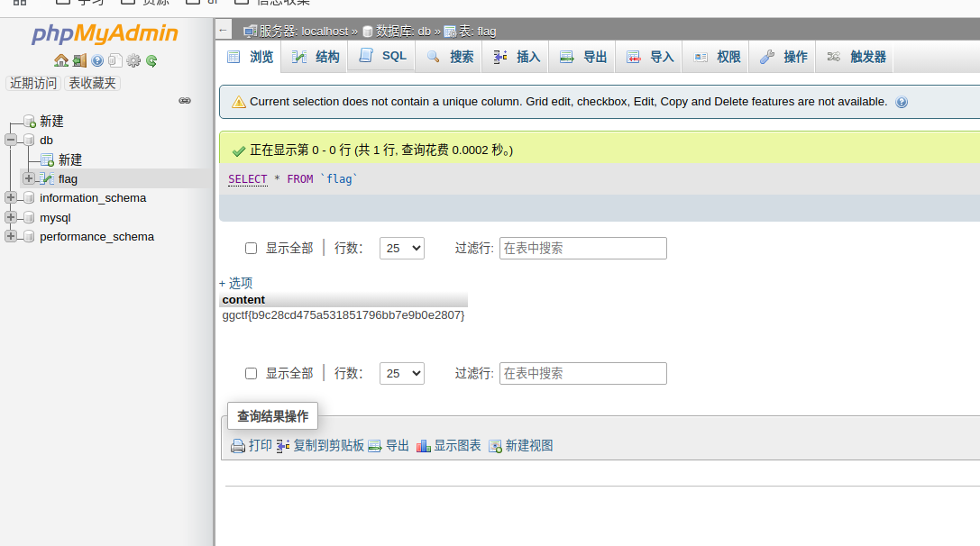The height and width of the screenshot is (546, 980).
Task: Check the upper 显示全部 checkbox
Action: click(x=252, y=249)
